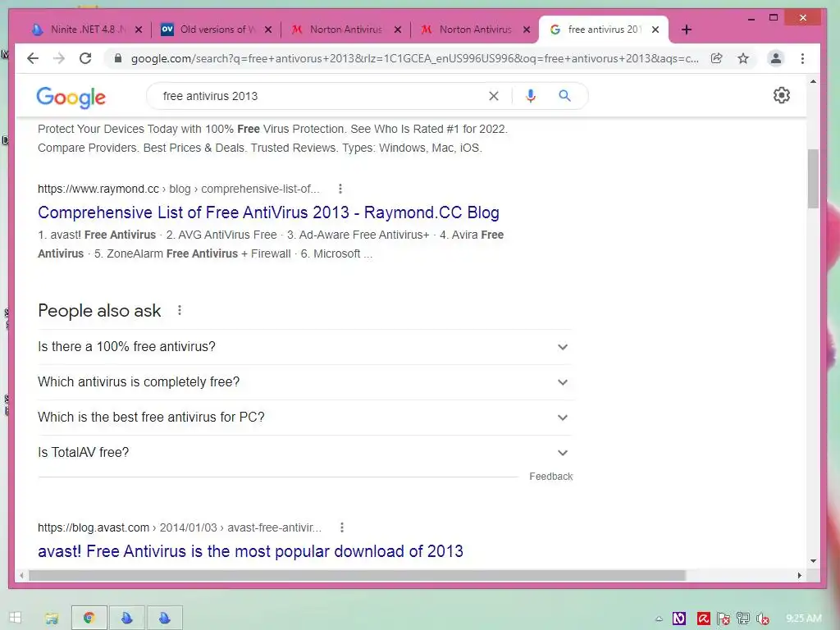Clear the Google search box with X
The image size is (840, 630).
pos(493,96)
